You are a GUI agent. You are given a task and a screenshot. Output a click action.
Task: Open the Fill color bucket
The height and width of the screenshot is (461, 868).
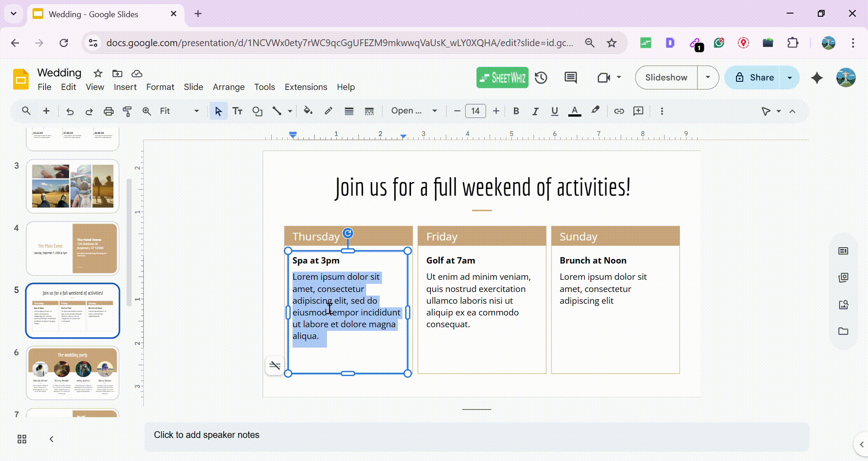pyautogui.click(x=308, y=111)
